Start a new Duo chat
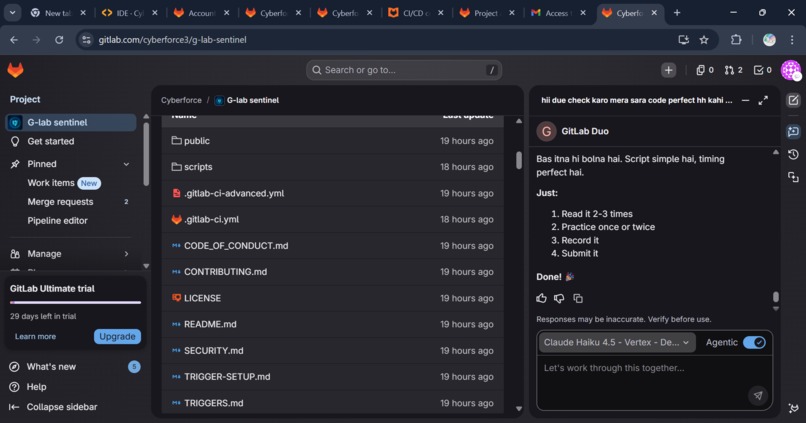Image resolution: width=806 pixels, height=423 pixels. pyautogui.click(x=793, y=101)
